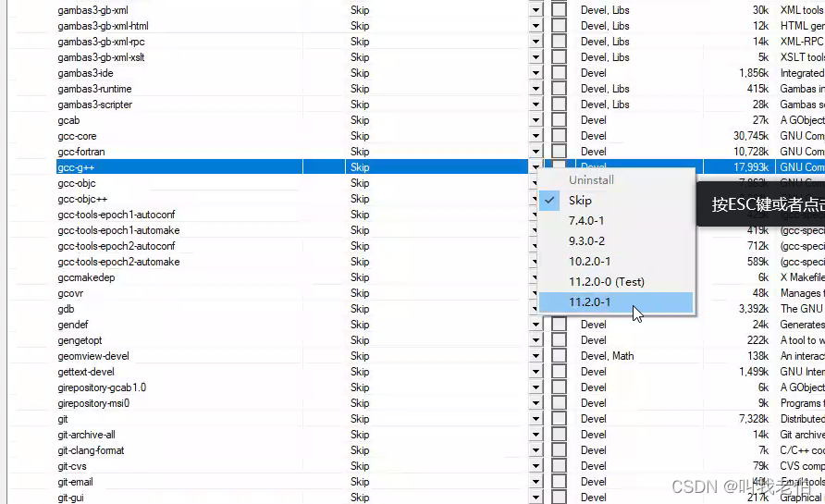The image size is (825, 504).
Task: Toggle source checkbox for girepository-msi0
Action: pos(559,403)
